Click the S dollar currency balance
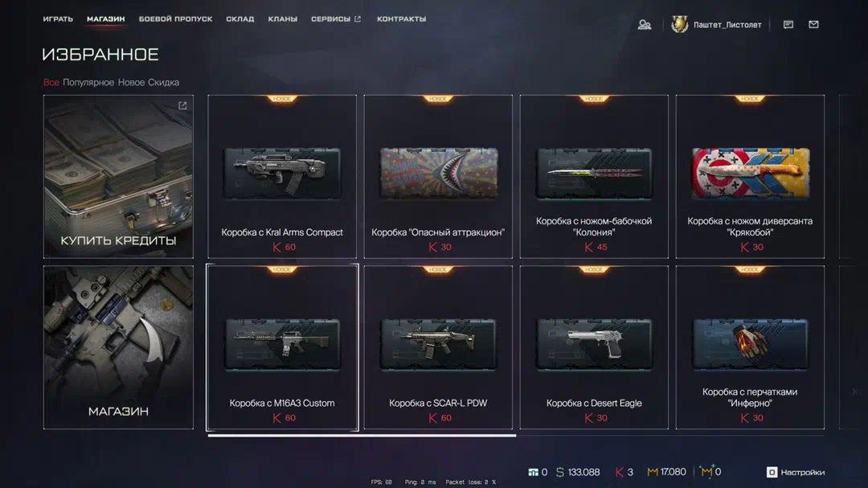 [578, 472]
